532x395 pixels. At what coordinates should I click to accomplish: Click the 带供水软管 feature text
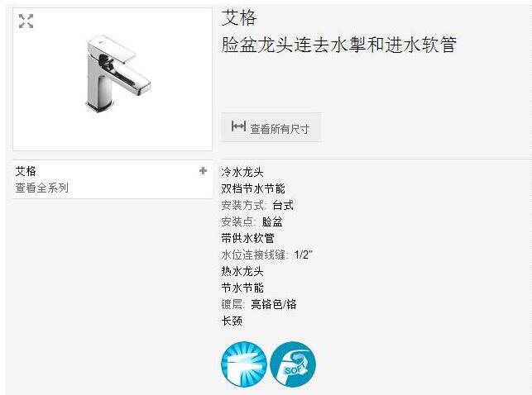(247, 238)
